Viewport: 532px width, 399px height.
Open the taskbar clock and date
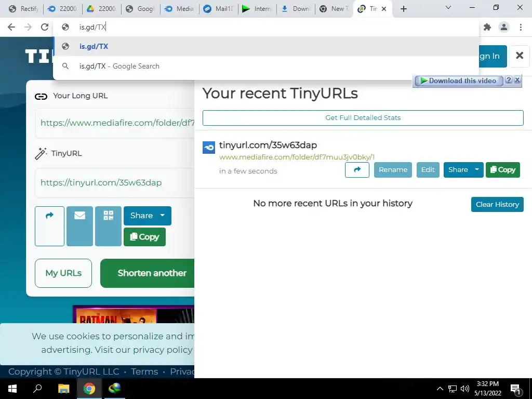click(487, 389)
